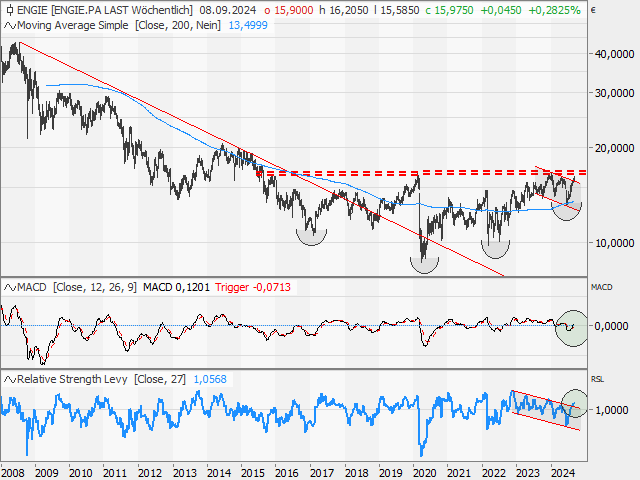Click the 2011 year label on time axis
The image size is (640, 480).
(x=115, y=473)
